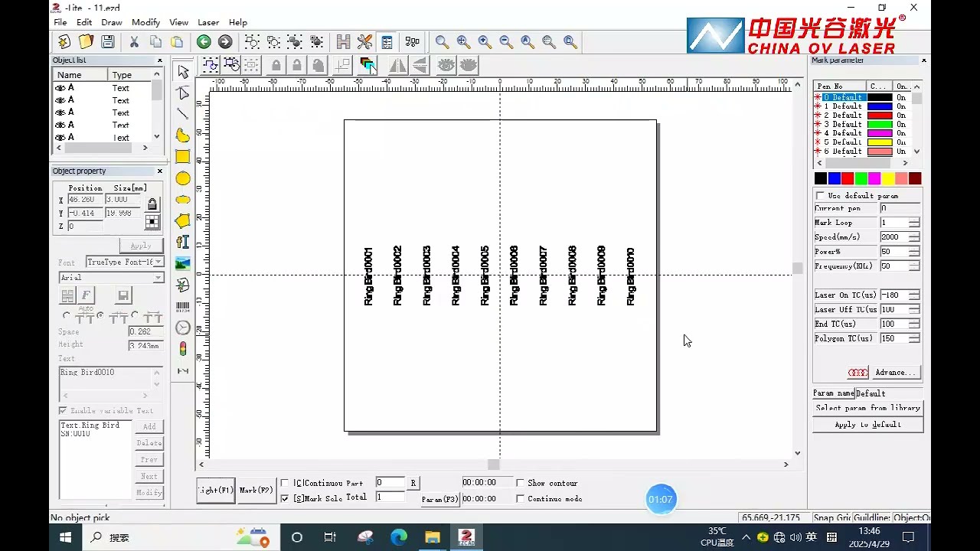Toggle the Continuous Part checkbox

285,483
